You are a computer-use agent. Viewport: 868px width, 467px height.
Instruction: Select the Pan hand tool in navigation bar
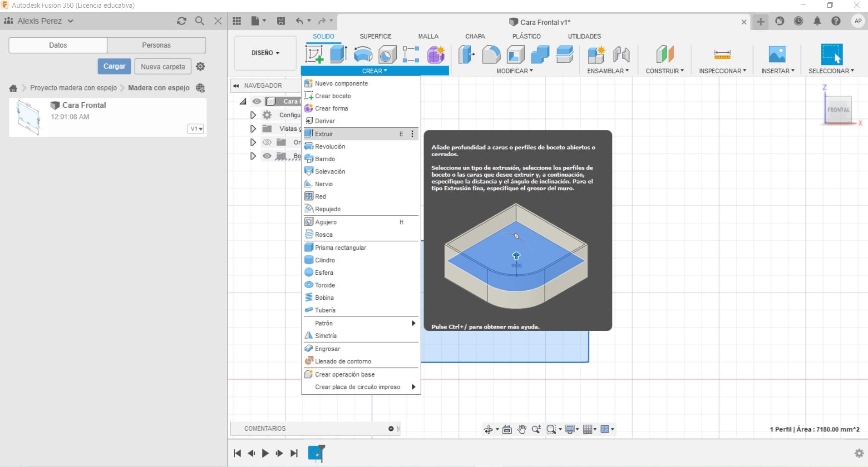point(522,429)
